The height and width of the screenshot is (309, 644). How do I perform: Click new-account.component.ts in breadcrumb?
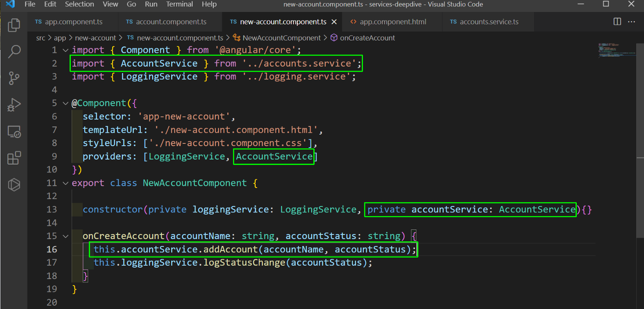click(x=180, y=38)
